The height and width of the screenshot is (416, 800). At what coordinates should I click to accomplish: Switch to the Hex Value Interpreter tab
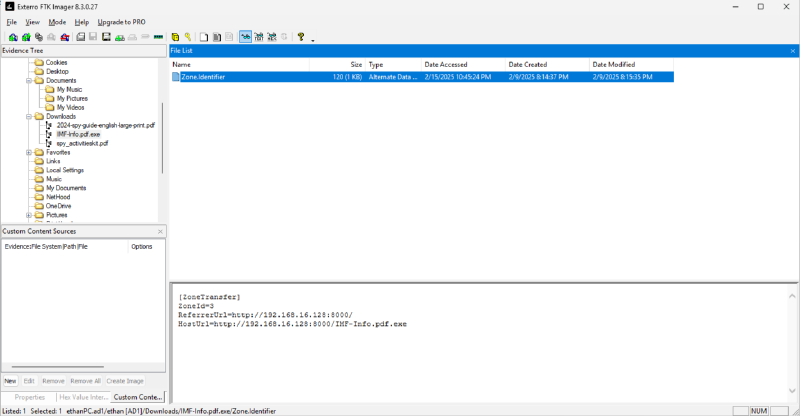click(x=83, y=397)
